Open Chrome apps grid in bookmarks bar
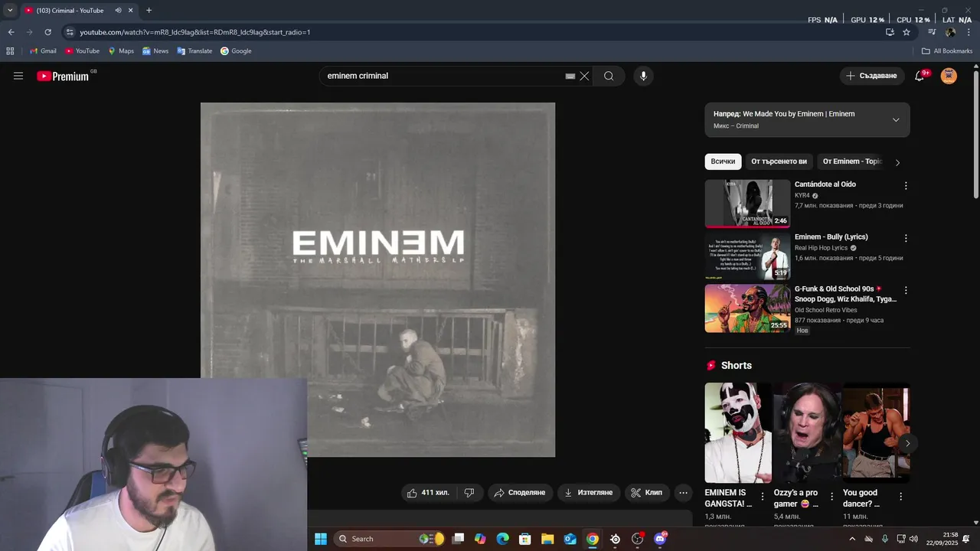980x551 pixels. tap(10, 51)
